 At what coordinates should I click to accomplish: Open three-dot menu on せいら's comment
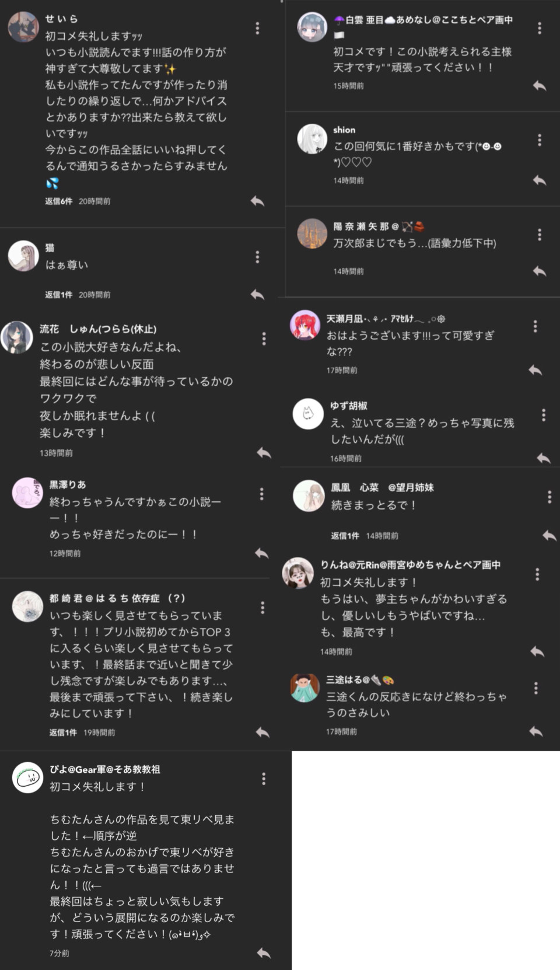pos(257,28)
